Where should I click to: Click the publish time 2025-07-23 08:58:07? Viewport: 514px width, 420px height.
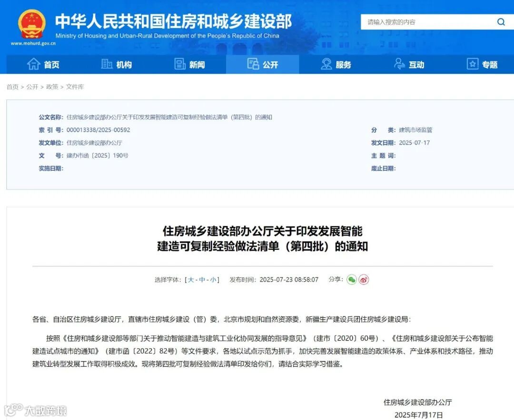[x=289, y=280]
